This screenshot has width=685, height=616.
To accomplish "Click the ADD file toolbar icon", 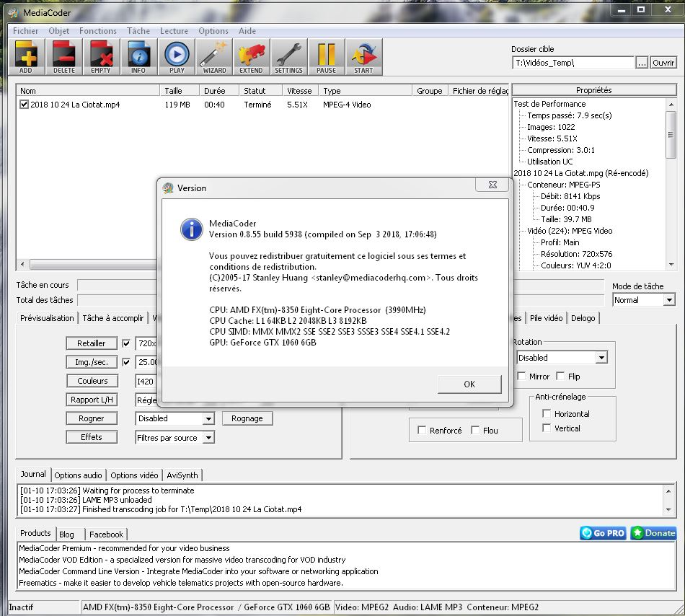I will click(x=26, y=57).
